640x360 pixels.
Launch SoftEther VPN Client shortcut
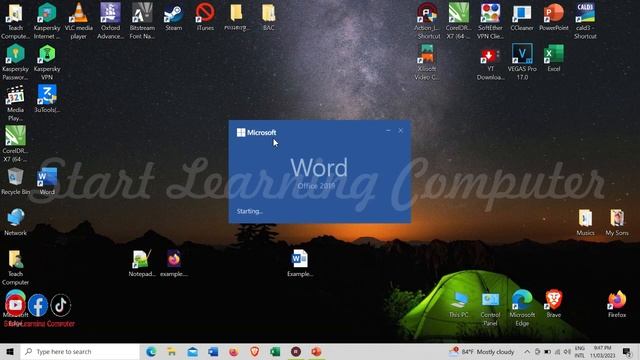pyautogui.click(x=490, y=20)
